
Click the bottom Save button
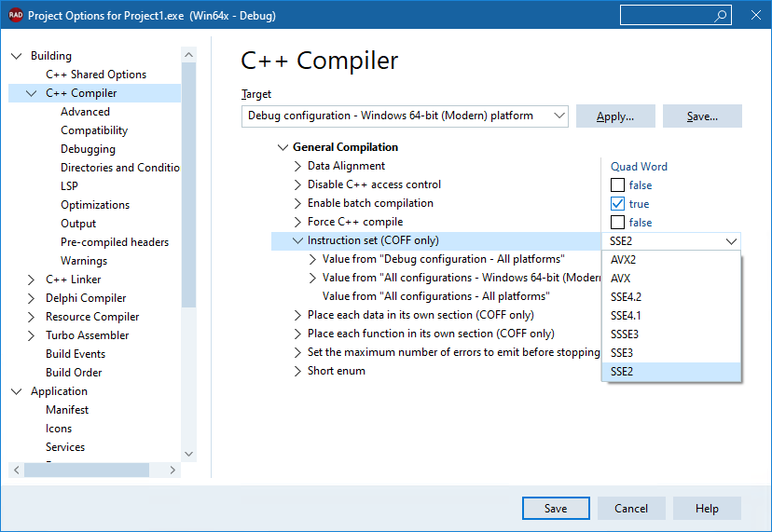pos(556,509)
